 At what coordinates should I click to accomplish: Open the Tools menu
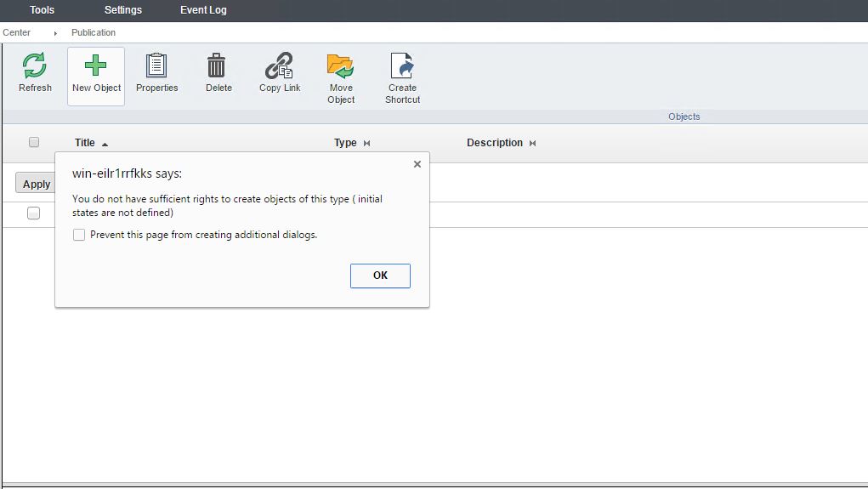tap(42, 10)
